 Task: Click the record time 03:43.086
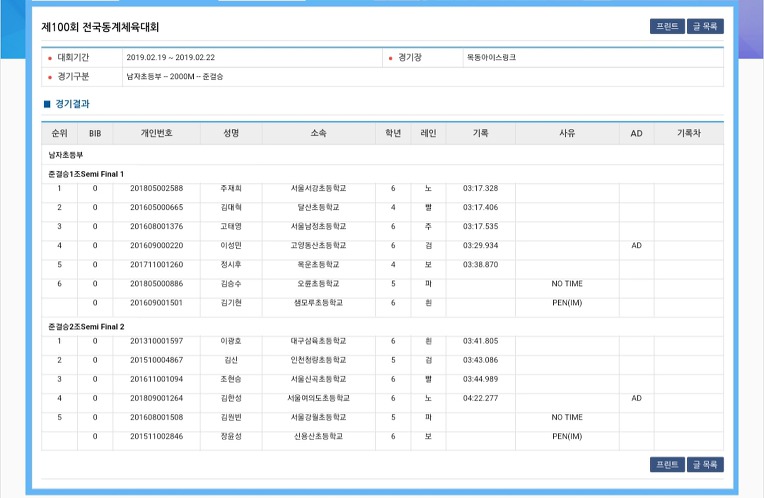point(480,360)
